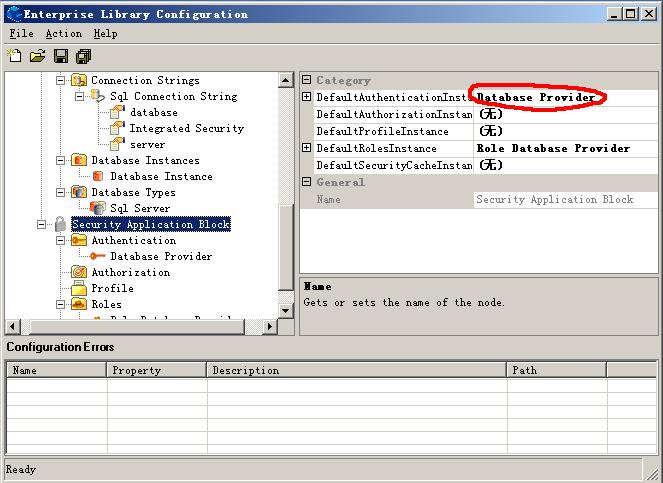This screenshot has width=663, height=483.
Task: Open the File menu
Action: [21, 33]
